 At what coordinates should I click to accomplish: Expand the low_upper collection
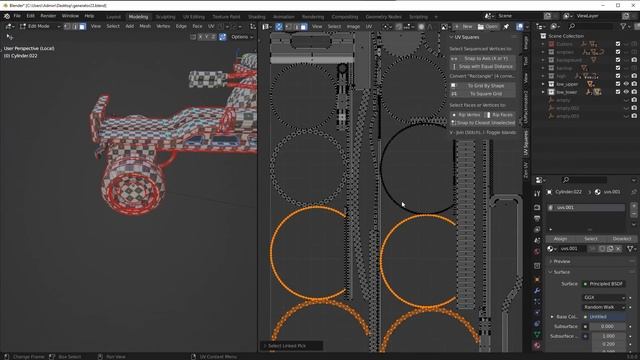click(543, 84)
